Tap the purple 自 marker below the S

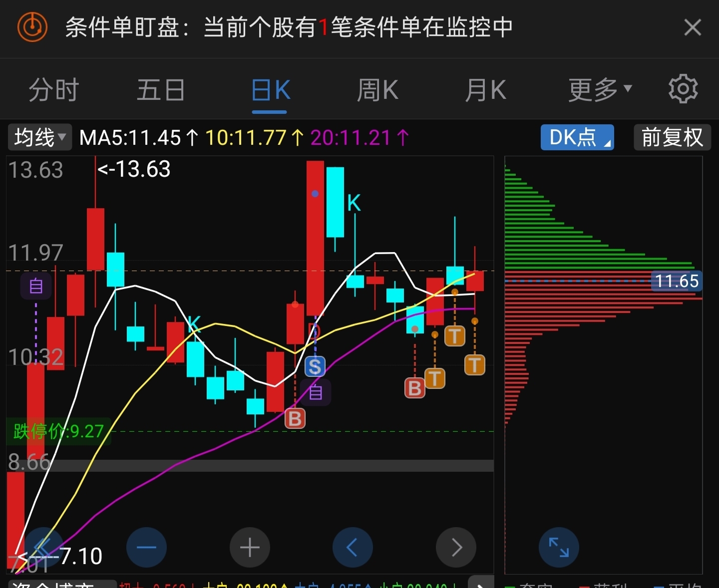click(315, 392)
